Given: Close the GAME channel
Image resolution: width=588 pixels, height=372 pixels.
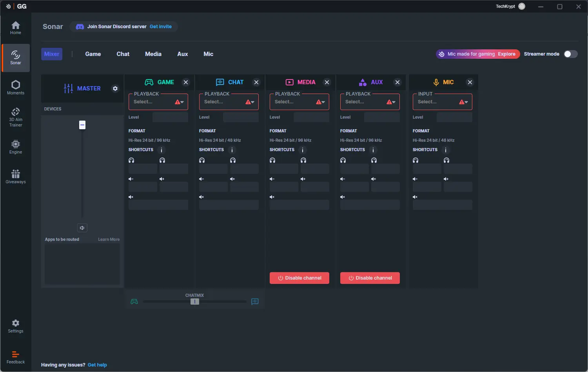Looking at the screenshot, I should (x=186, y=82).
